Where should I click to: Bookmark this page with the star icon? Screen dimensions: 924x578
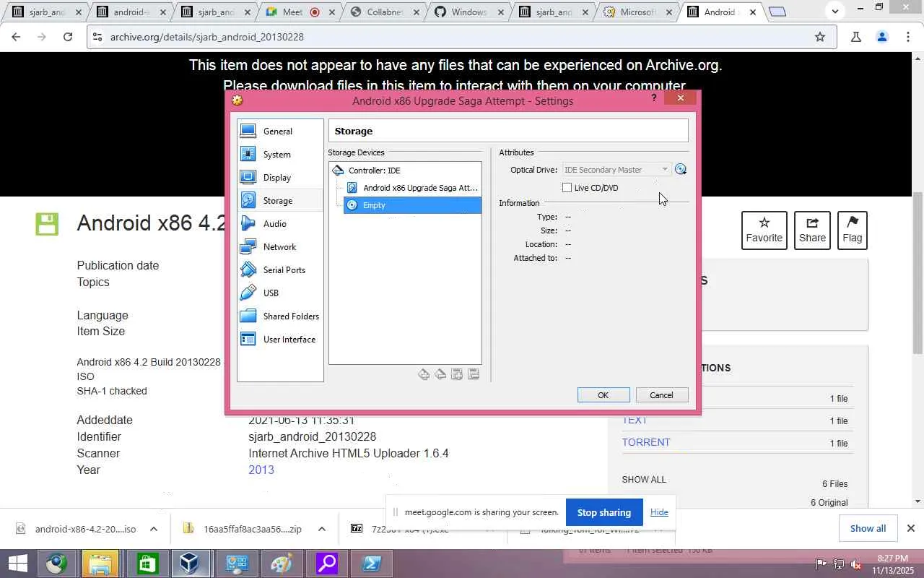[820, 37]
